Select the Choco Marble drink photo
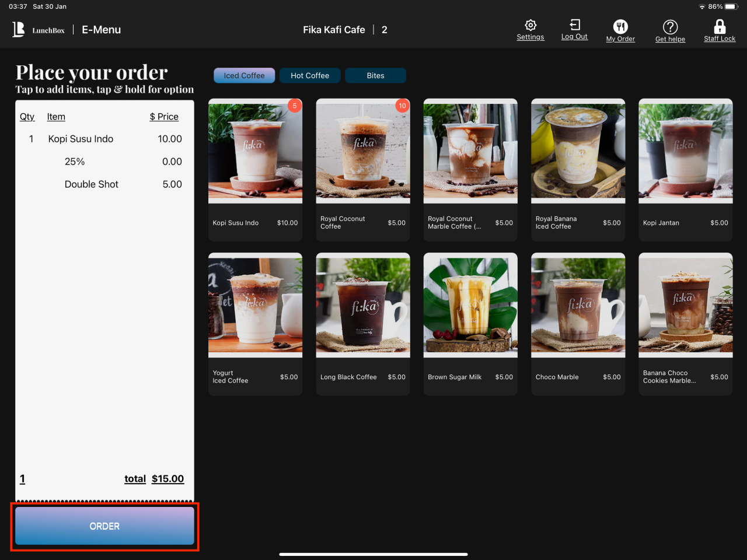The height and width of the screenshot is (560, 747). [x=578, y=305]
